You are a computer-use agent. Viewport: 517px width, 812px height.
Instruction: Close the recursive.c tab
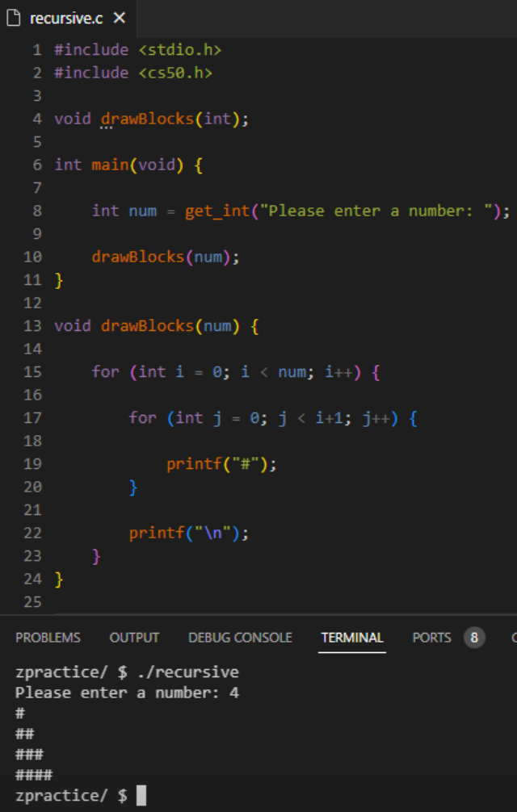coord(120,18)
